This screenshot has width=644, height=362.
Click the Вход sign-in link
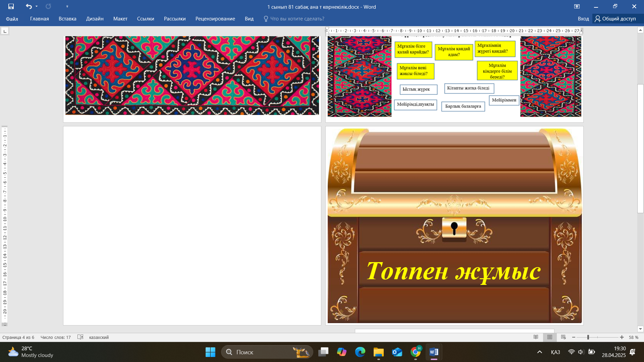(x=583, y=19)
